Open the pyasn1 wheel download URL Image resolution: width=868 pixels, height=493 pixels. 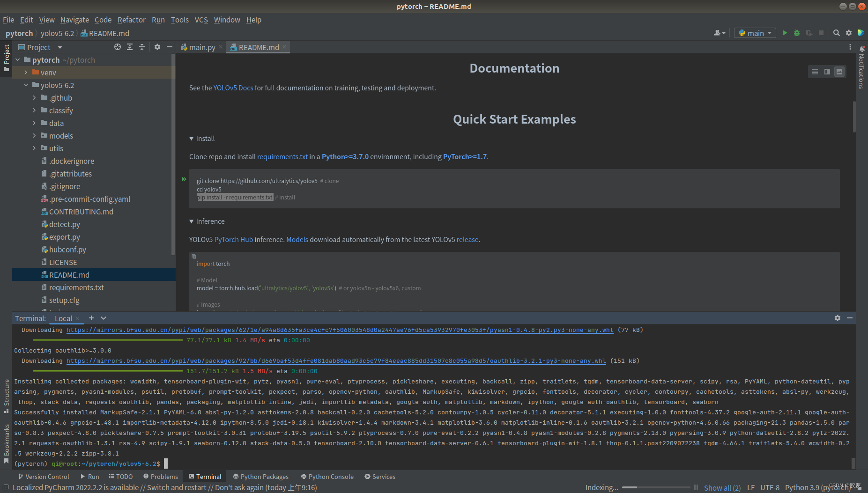(x=340, y=330)
